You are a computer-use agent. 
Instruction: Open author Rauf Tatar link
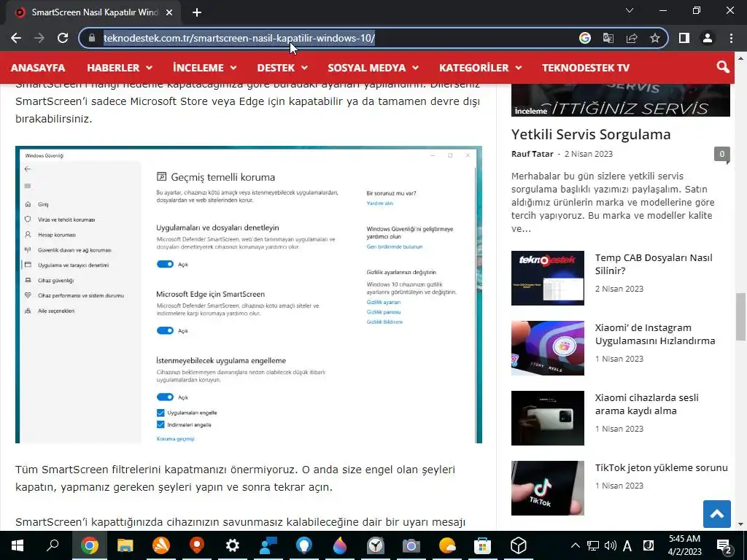click(x=532, y=154)
